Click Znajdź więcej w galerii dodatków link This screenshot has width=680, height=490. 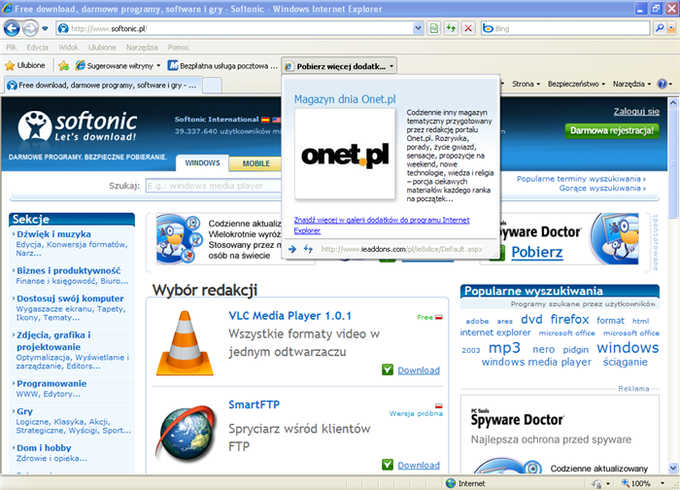click(x=382, y=225)
